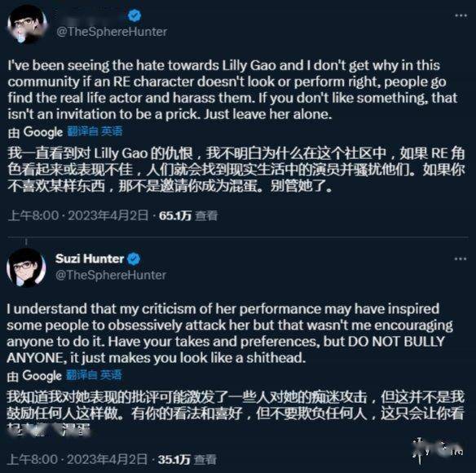Open the Suzi Hunter display name
This screenshot has height=473, width=476.
click(x=90, y=259)
